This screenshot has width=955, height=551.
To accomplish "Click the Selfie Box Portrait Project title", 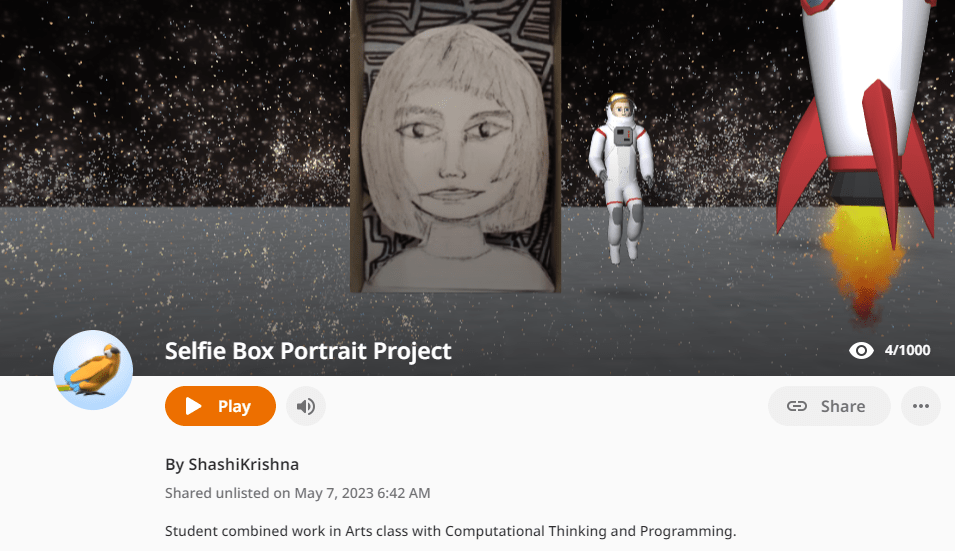I will pyautogui.click(x=308, y=351).
